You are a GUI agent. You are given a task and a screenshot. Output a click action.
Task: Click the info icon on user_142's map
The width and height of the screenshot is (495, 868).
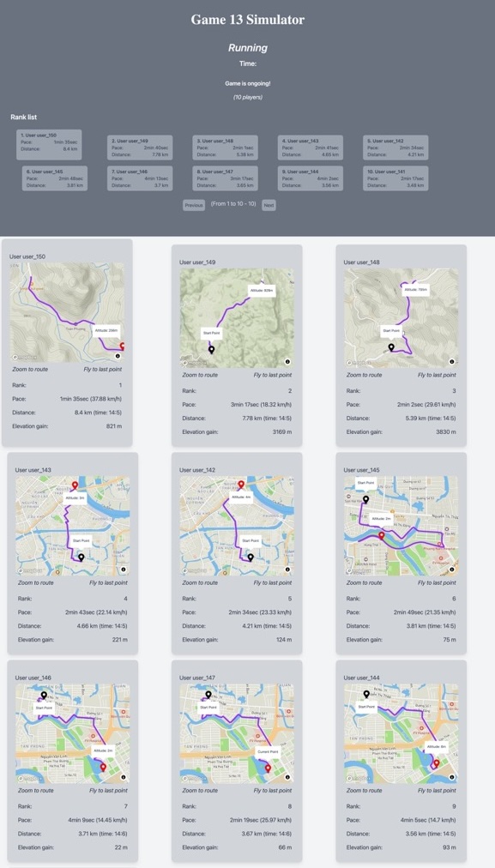287,569
